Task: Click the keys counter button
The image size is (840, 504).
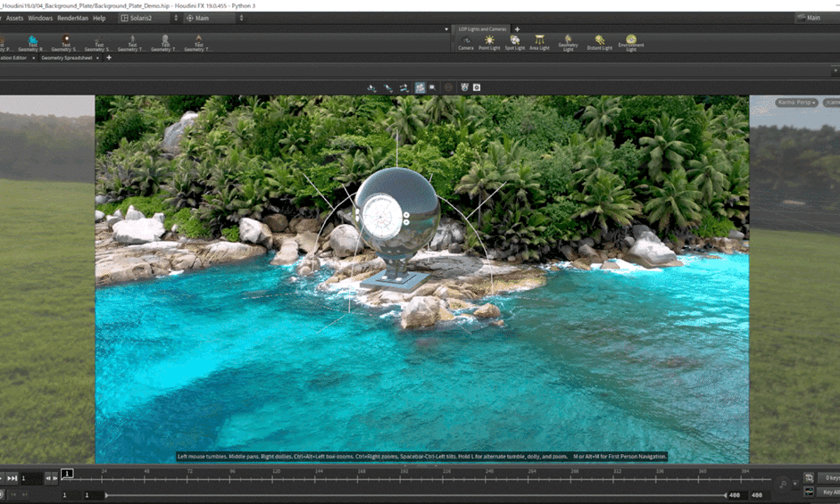Action: click(828, 478)
